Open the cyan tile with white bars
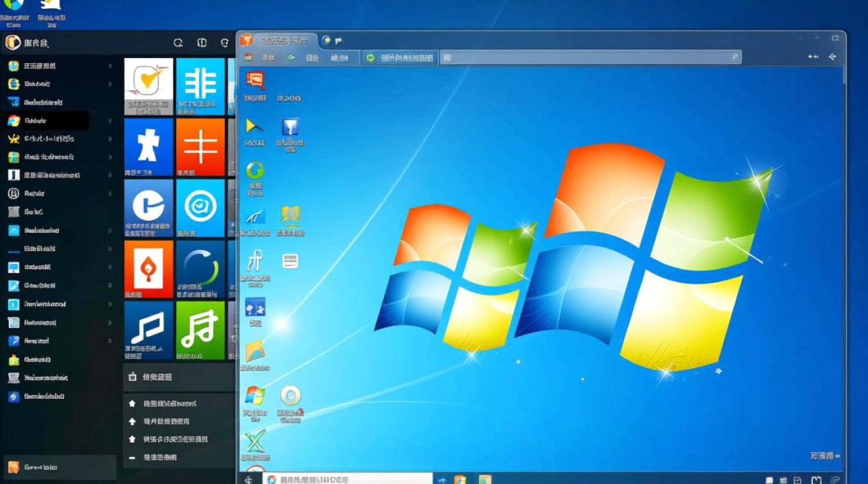868x484 pixels. (200, 86)
